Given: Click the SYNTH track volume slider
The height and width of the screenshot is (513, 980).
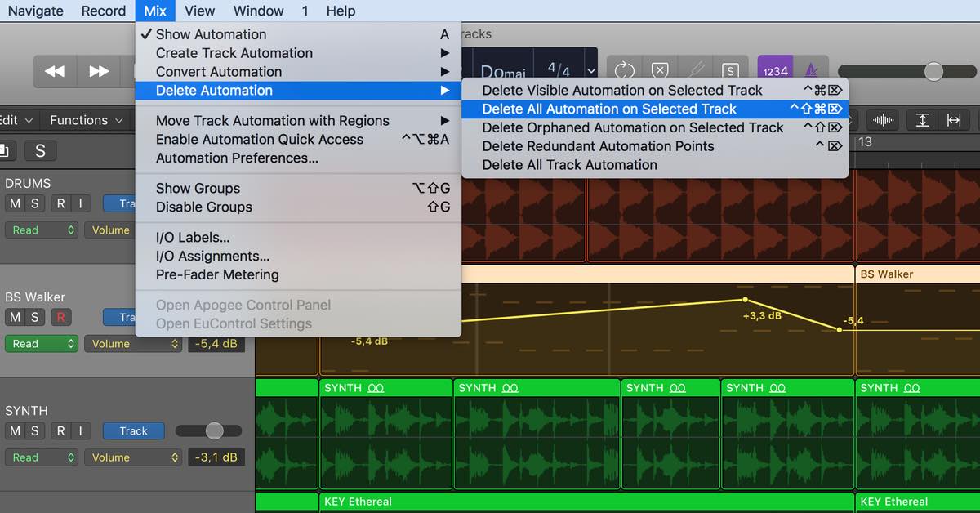Looking at the screenshot, I should (214, 430).
